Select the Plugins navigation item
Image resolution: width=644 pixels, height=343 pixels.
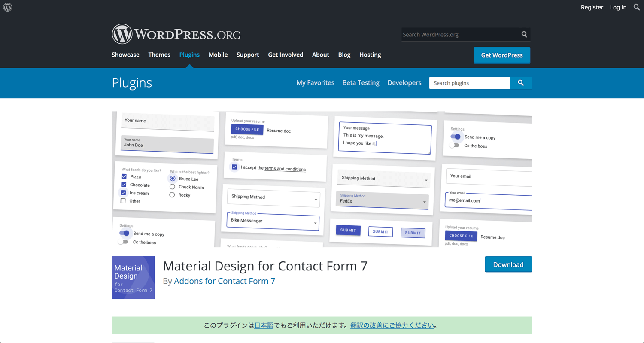(189, 55)
